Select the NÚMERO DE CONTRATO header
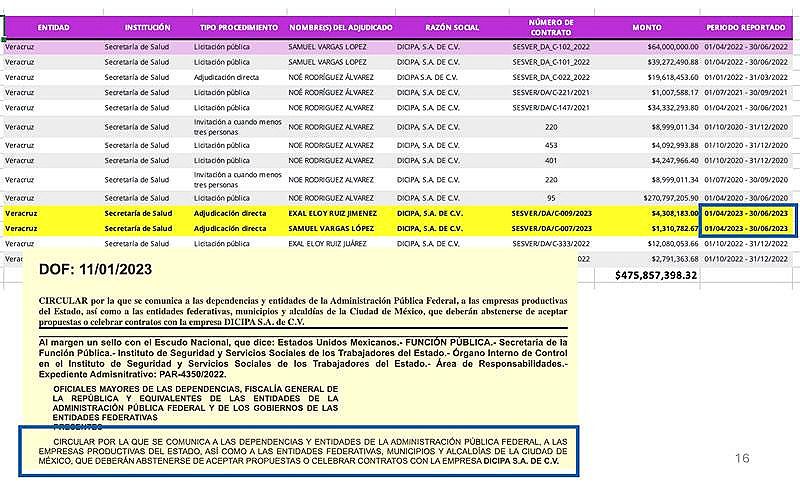The width and height of the screenshot is (800, 486). click(x=551, y=27)
